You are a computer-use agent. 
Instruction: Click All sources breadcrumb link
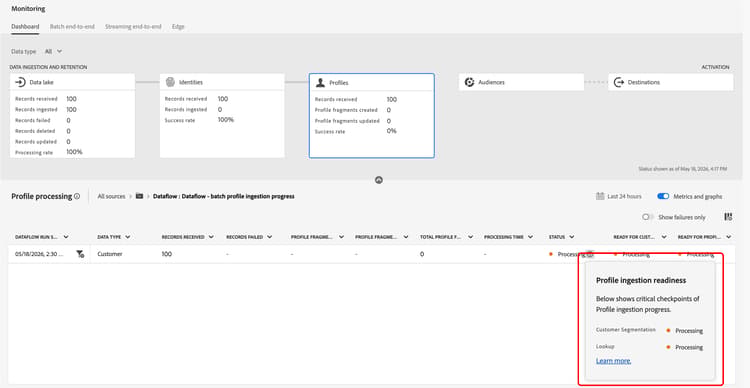(111, 196)
